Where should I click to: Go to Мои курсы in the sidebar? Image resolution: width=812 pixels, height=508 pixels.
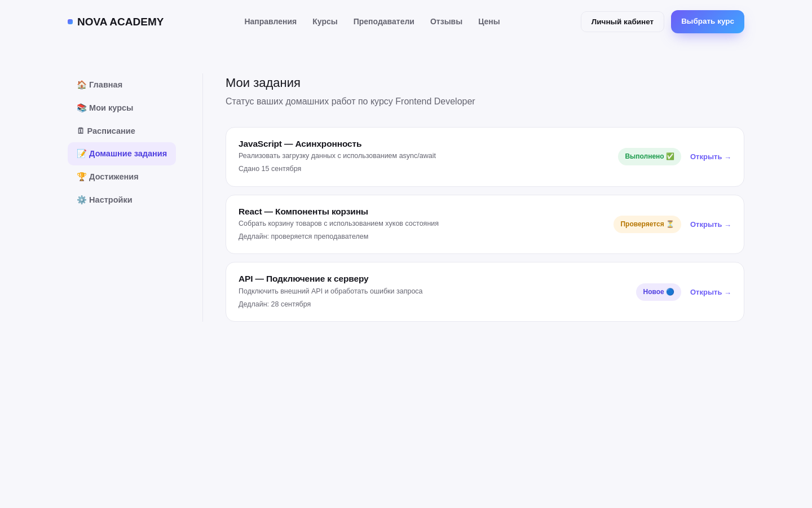click(x=122, y=108)
